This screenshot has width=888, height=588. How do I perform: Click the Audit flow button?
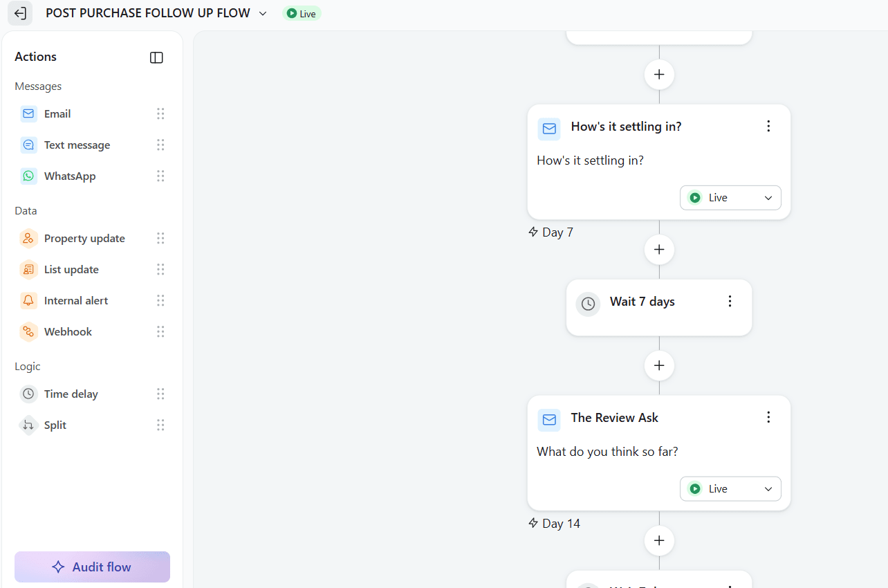coord(92,567)
